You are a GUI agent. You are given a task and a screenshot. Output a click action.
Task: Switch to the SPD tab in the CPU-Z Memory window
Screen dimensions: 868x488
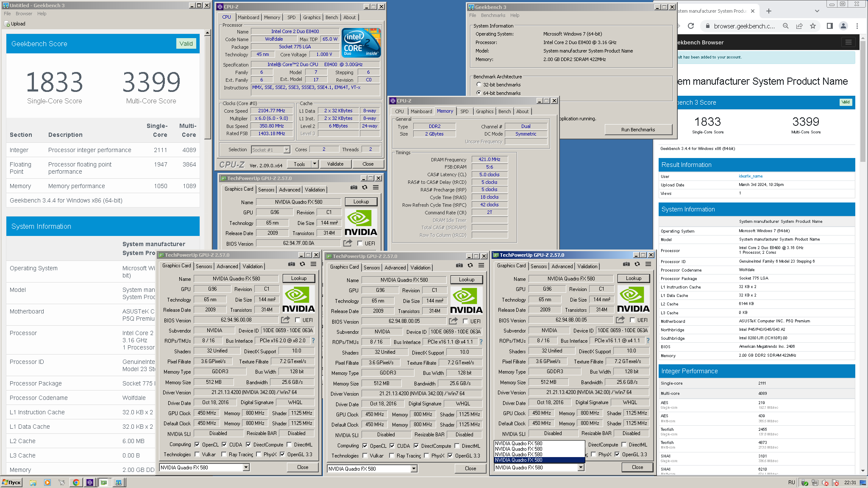pyautogui.click(x=465, y=111)
